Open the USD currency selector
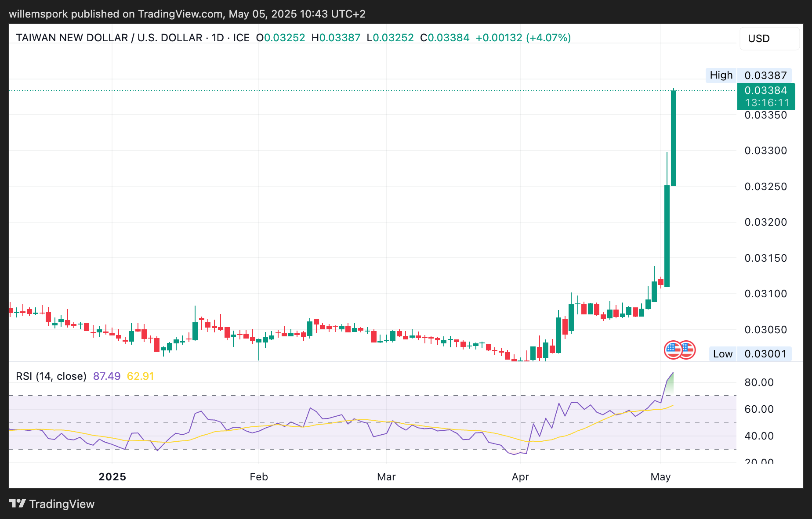The image size is (812, 519). pyautogui.click(x=769, y=39)
